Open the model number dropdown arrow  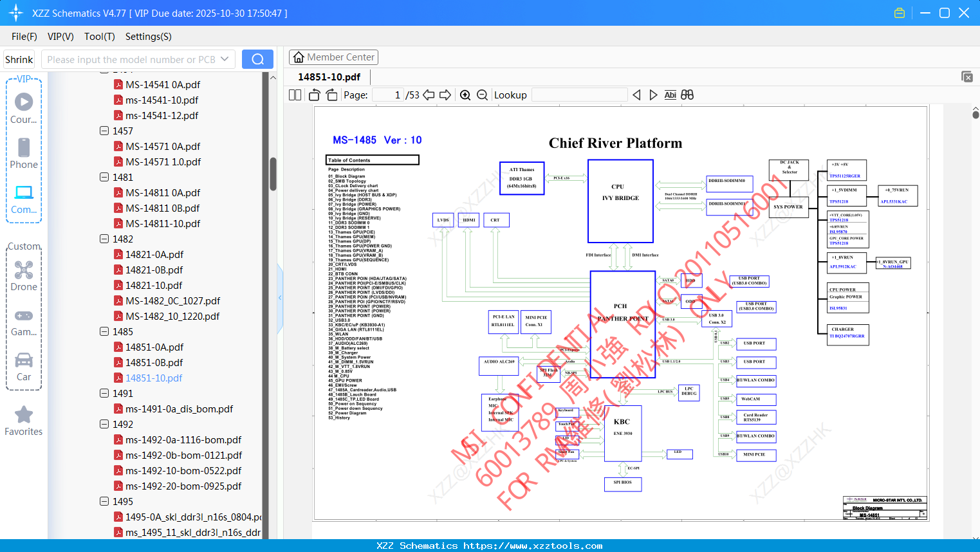tap(225, 59)
